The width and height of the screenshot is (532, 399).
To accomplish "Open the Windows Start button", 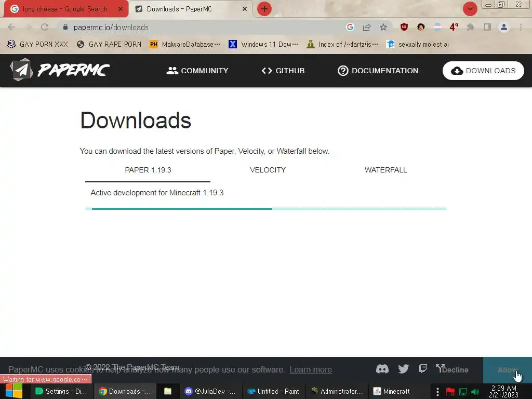I will (x=14, y=391).
